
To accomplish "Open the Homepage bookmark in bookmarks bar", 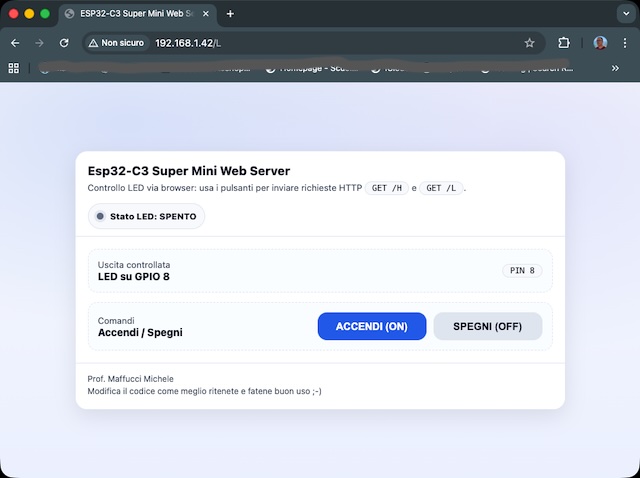I will click(310, 68).
